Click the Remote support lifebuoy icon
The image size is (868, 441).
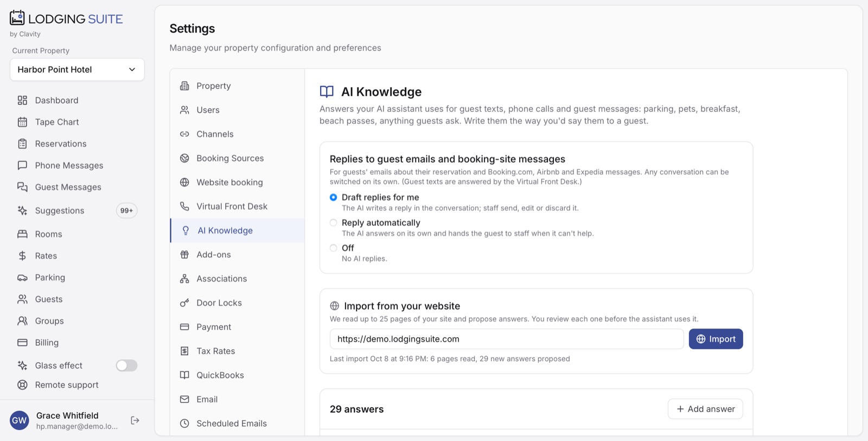point(22,385)
